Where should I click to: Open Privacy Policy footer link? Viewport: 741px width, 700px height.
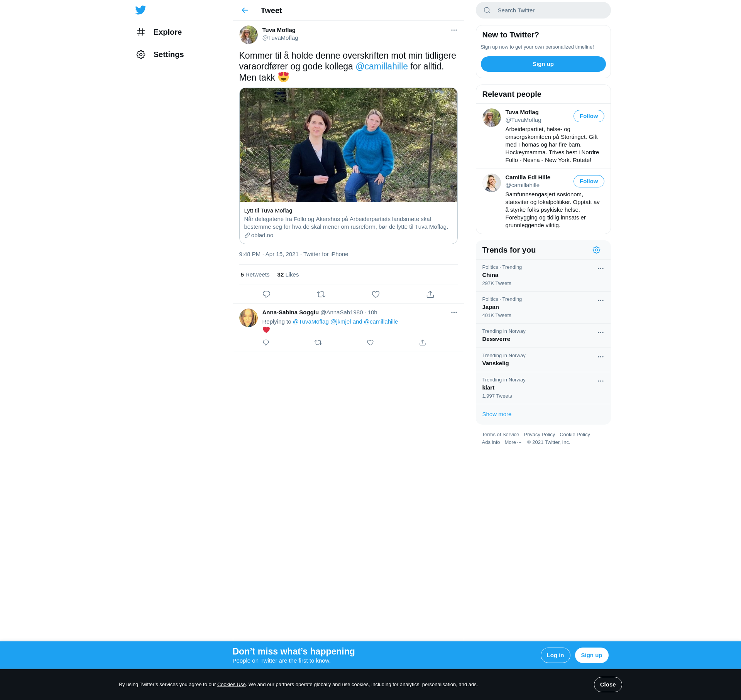click(539, 435)
